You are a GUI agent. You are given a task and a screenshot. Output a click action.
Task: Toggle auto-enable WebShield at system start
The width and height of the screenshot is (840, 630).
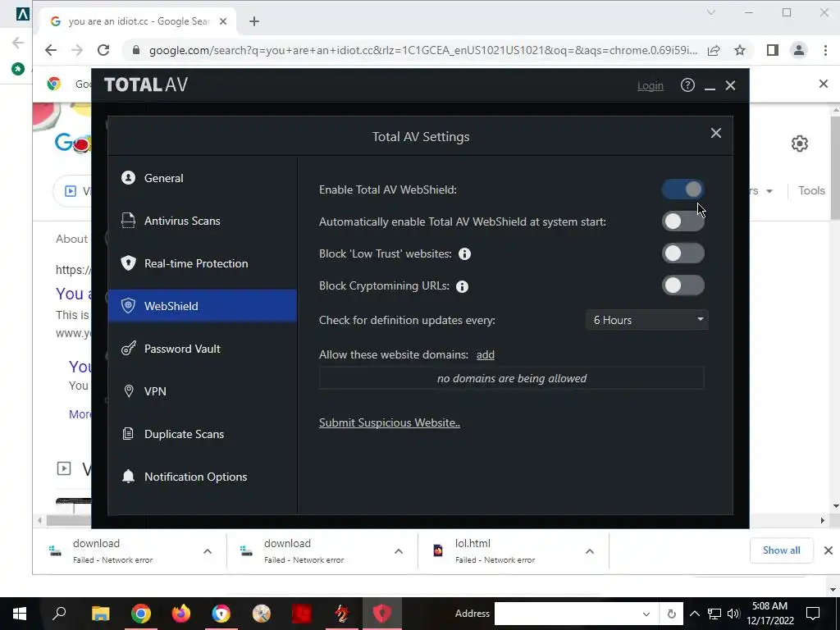click(x=683, y=221)
